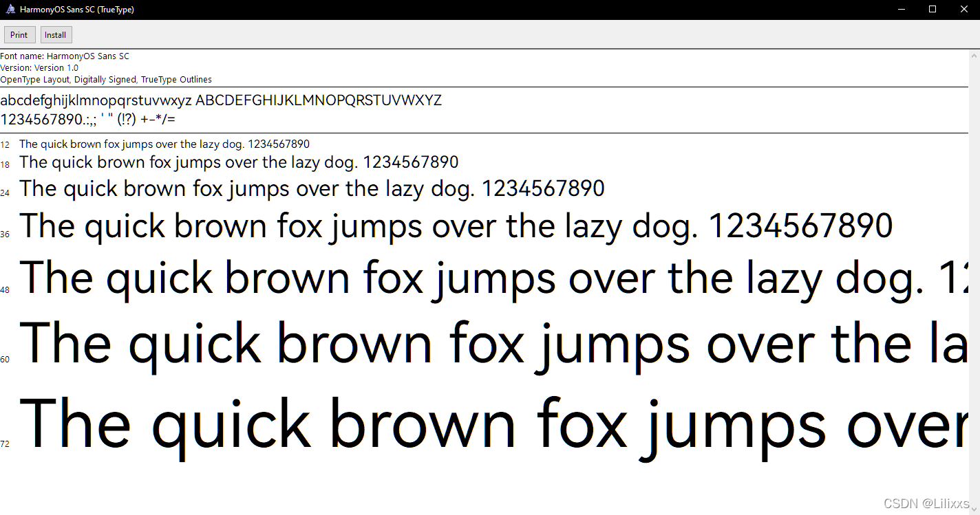Image resolution: width=980 pixels, height=515 pixels.
Task: Click the 36-point sample sentence
Action: coord(456,226)
